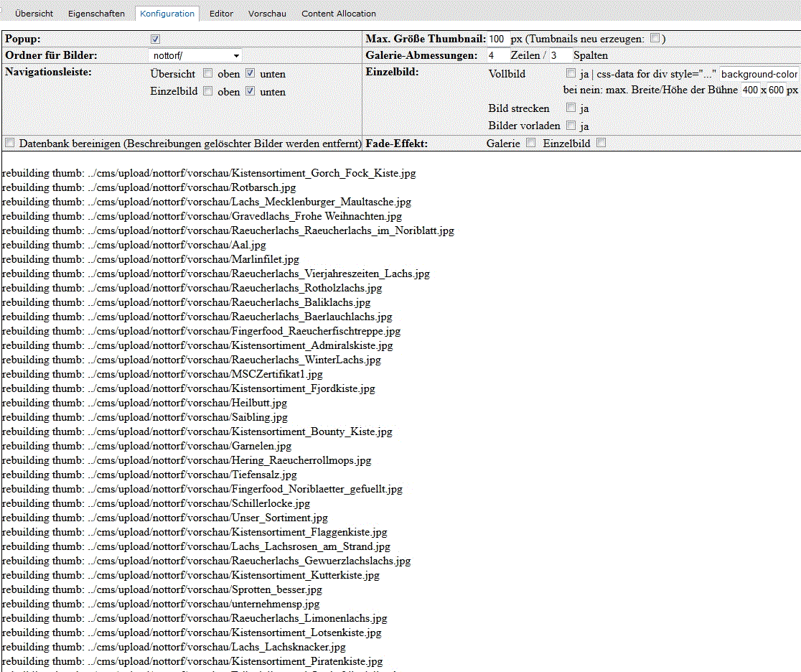Enable Fade-Effekt for Galerie
The height and width of the screenshot is (672, 801).
point(531,143)
